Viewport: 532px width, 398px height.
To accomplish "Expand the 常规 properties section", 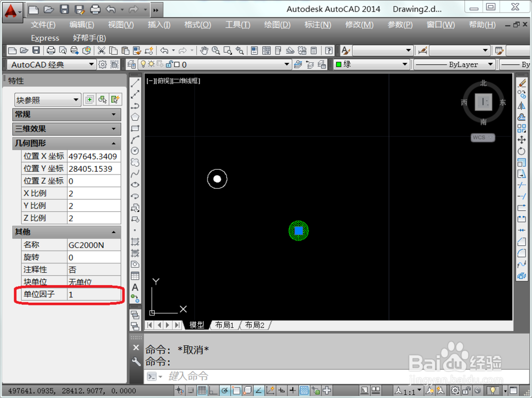I will coord(66,115).
